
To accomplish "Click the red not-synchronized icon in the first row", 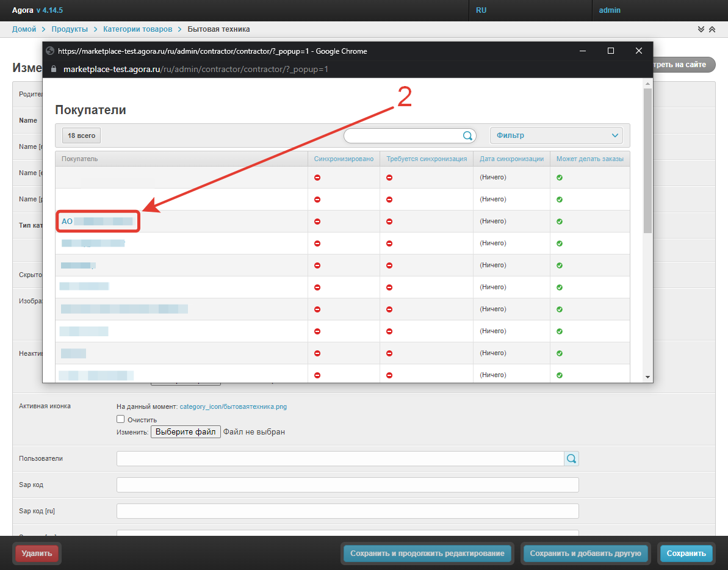I will [x=317, y=178].
